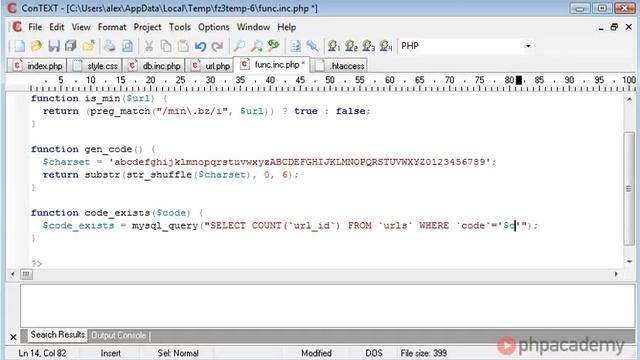Click the horizontal scrollbar left arrow
The width and height of the screenshot is (640, 360).
pos(13,274)
